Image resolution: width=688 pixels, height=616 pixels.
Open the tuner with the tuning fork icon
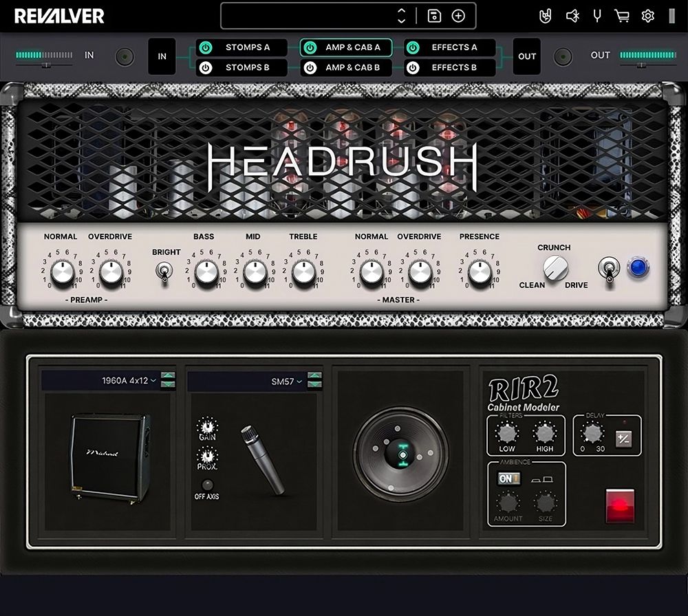[596, 15]
